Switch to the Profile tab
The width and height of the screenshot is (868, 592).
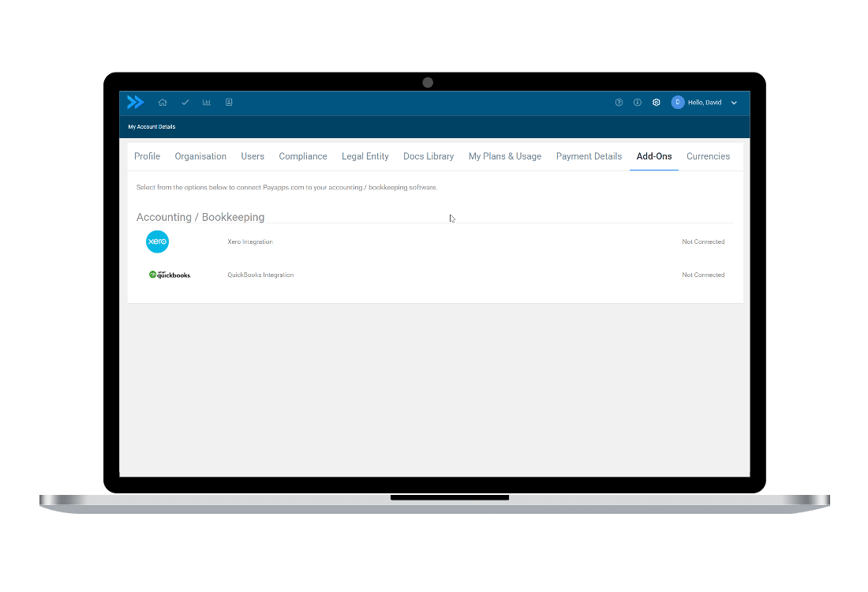tap(147, 156)
